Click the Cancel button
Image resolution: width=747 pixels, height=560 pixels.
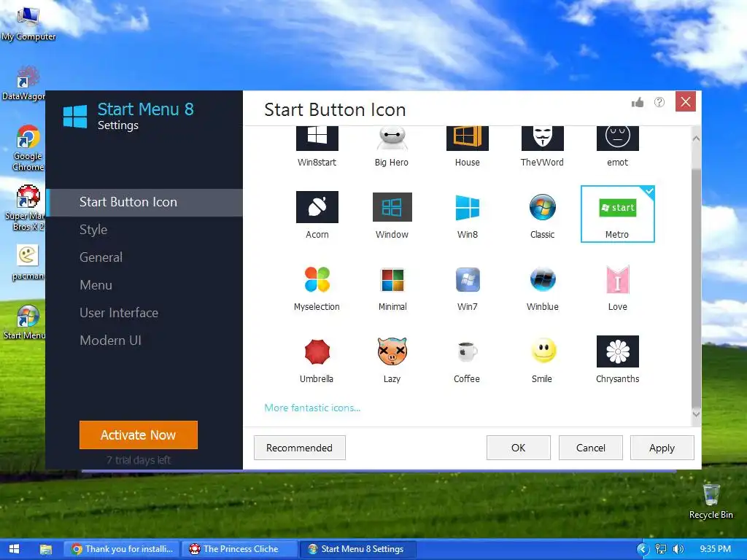tap(591, 448)
